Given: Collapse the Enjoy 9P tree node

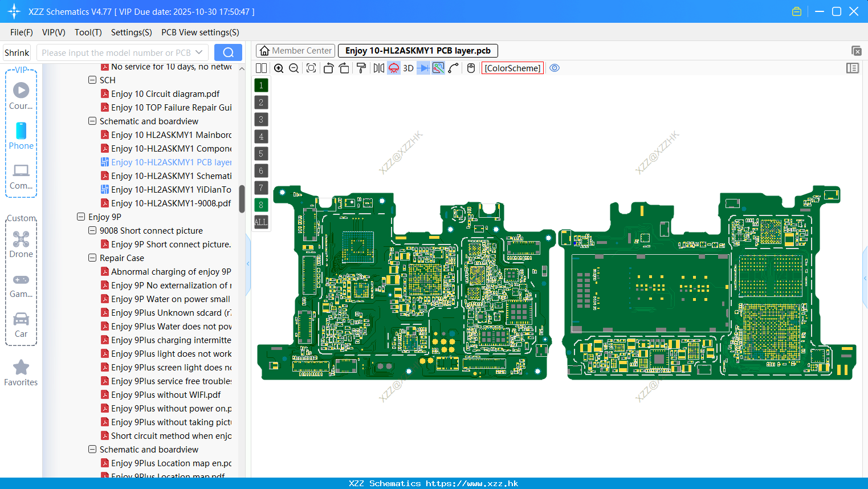Looking at the screenshot, I should pyautogui.click(x=81, y=217).
